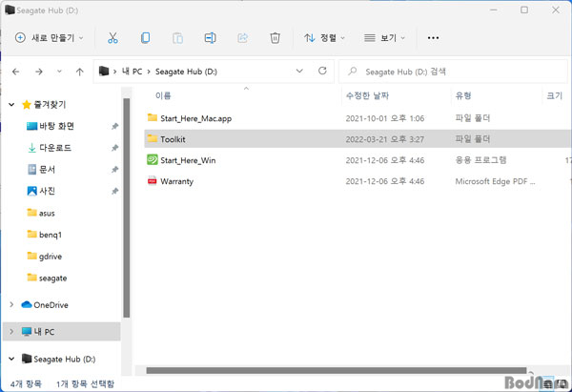
Task: Open the 정렬 sort dropdown
Action: tap(324, 37)
